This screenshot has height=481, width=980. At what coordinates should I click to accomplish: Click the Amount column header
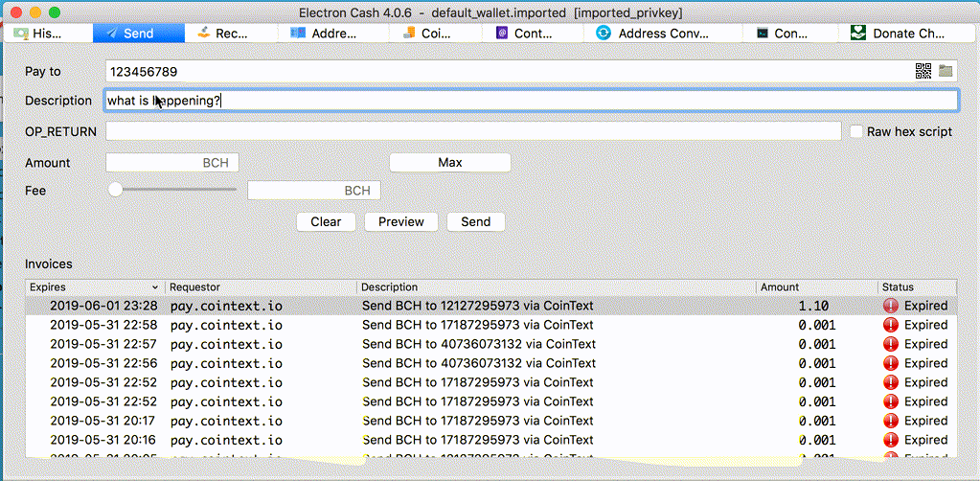(x=816, y=287)
